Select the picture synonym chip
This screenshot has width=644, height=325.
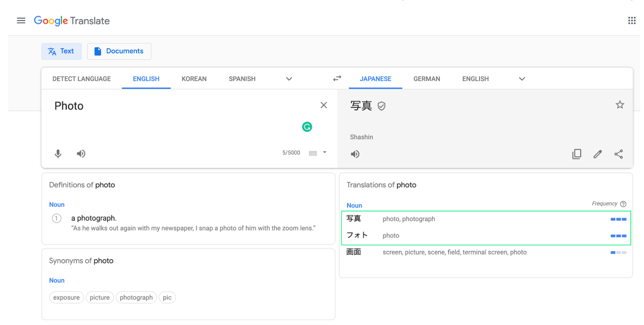point(100,297)
